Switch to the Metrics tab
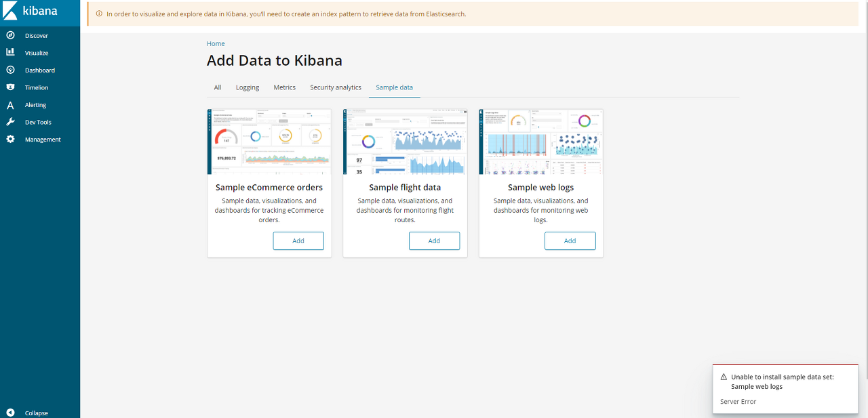 (x=285, y=87)
